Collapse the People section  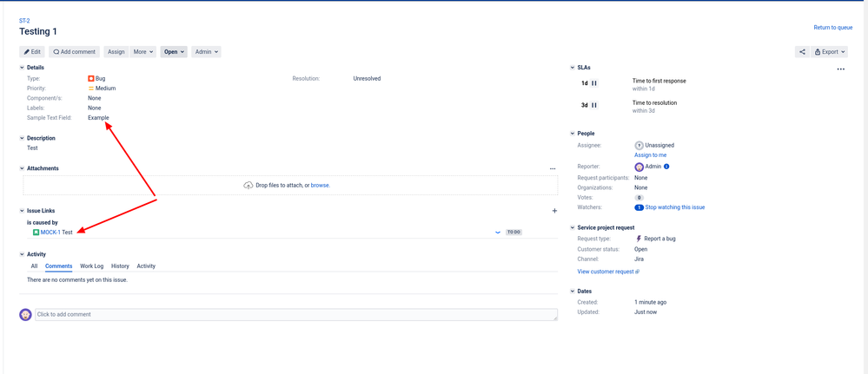(573, 134)
